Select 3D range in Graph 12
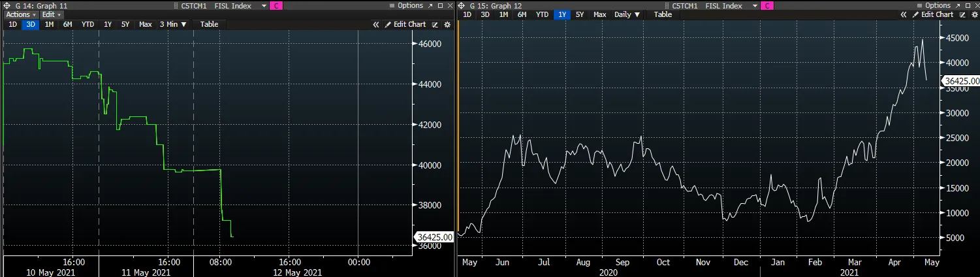The height and width of the screenshot is (277, 980). pos(485,14)
